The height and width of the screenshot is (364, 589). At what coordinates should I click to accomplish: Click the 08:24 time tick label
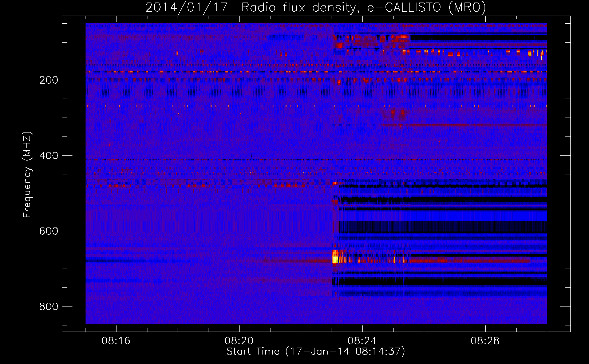click(x=362, y=341)
